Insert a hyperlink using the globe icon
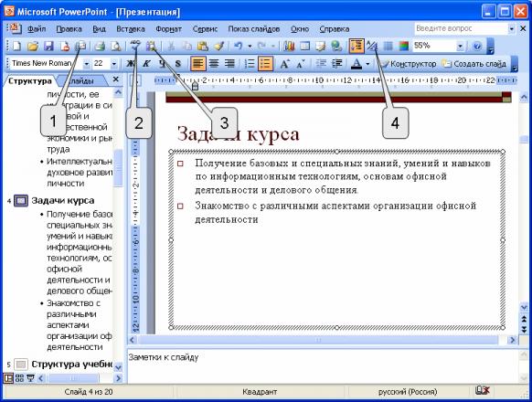 [x=336, y=46]
